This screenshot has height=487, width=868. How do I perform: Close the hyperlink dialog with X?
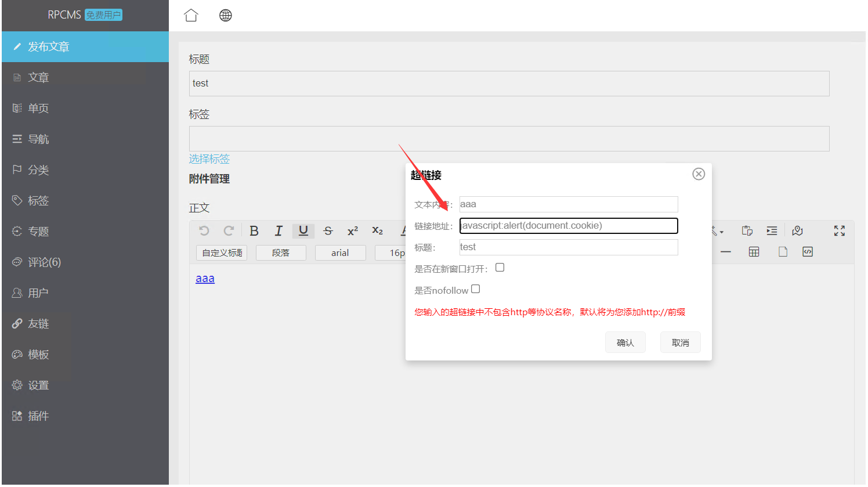[699, 174]
